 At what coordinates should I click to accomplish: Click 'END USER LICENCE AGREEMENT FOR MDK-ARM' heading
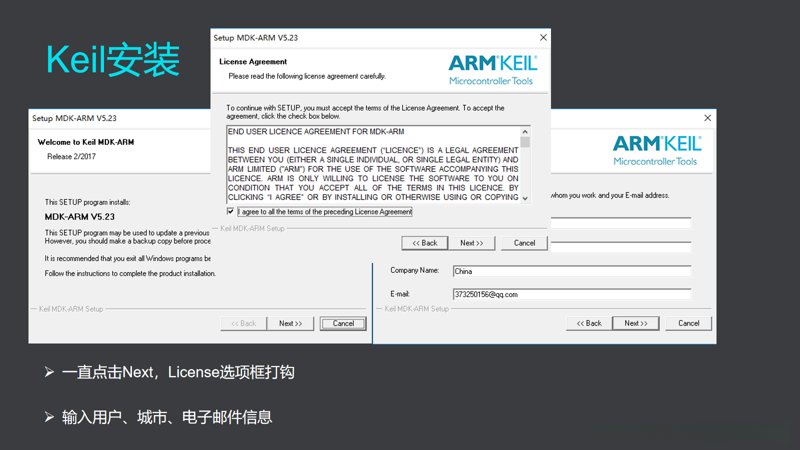pos(316,132)
